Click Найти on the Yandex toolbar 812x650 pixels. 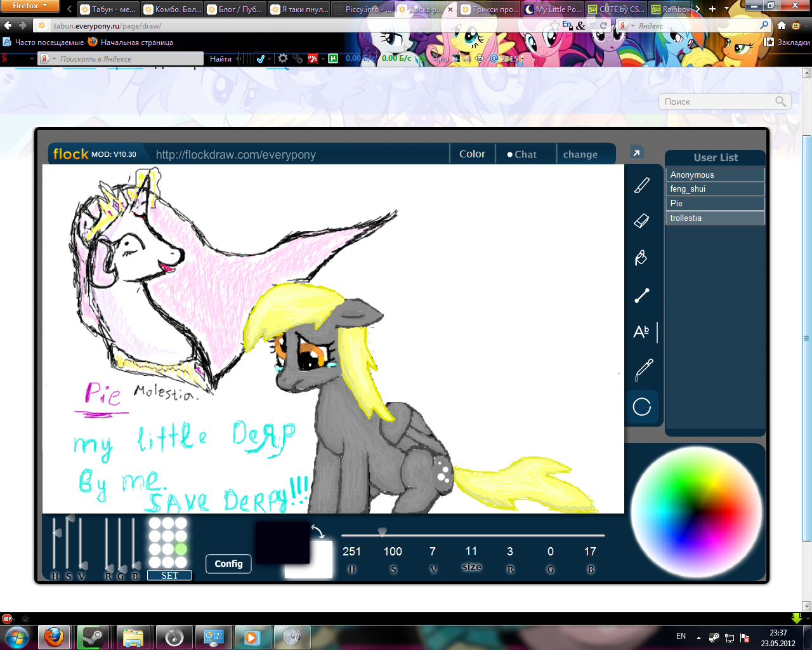click(221, 58)
